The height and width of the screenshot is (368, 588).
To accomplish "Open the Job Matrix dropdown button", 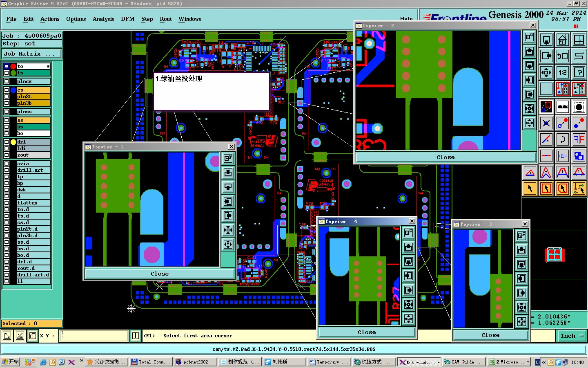I will click(x=31, y=54).
